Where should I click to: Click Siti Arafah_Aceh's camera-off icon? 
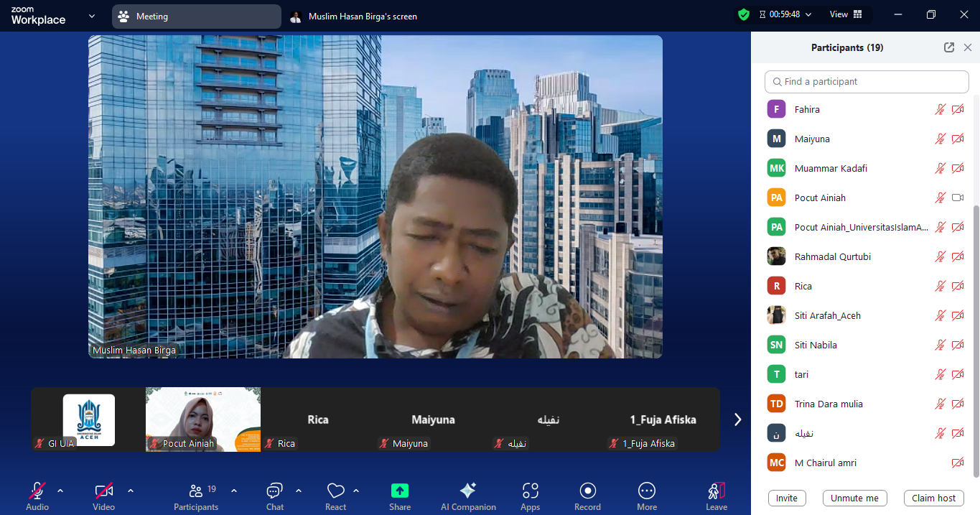click(x=958, y=315)
